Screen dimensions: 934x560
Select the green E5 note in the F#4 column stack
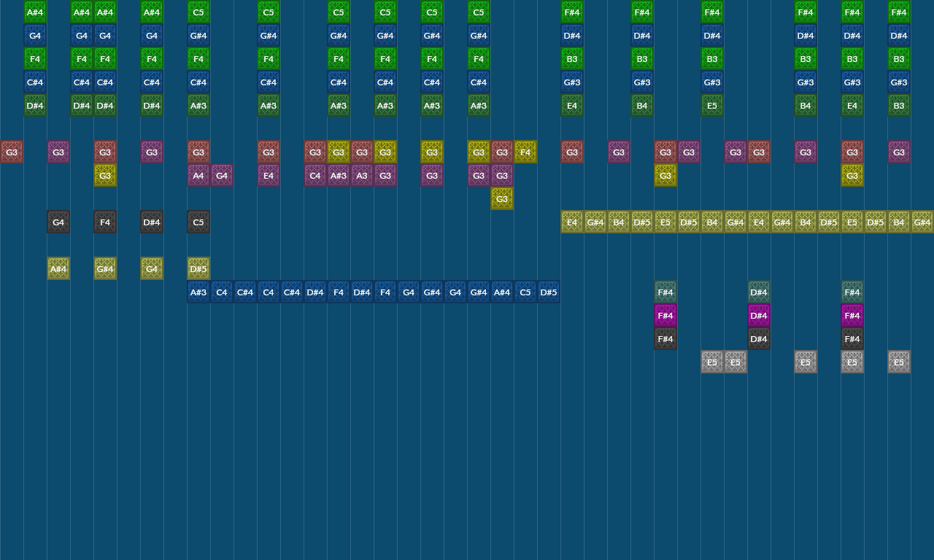711,105
